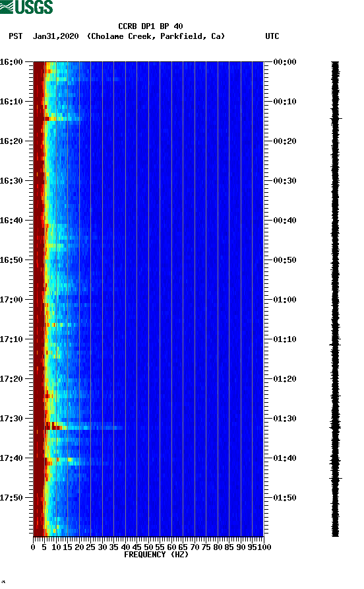Click the 17:00 PST time label
Viewport: 364px width, 589px height.
tap(11, 300)
